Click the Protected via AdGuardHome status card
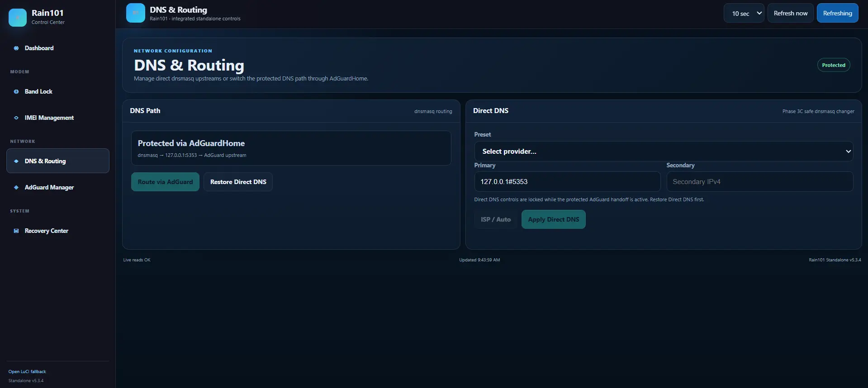 [291, 148]
